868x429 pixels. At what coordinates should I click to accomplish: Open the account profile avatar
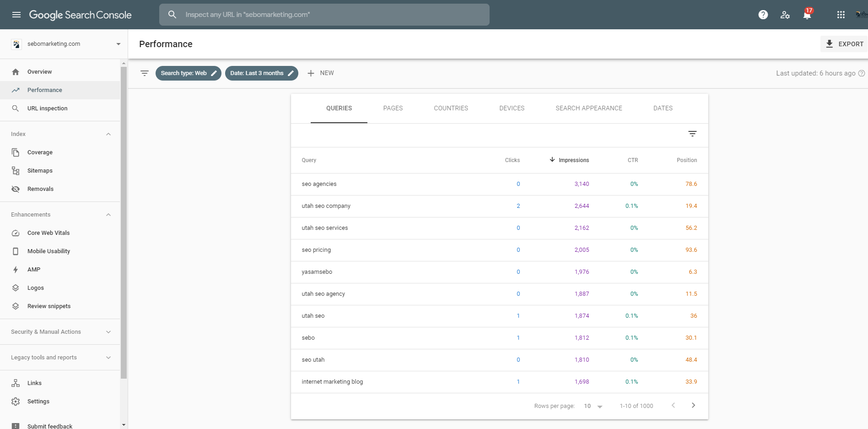[x=862, y=15]
